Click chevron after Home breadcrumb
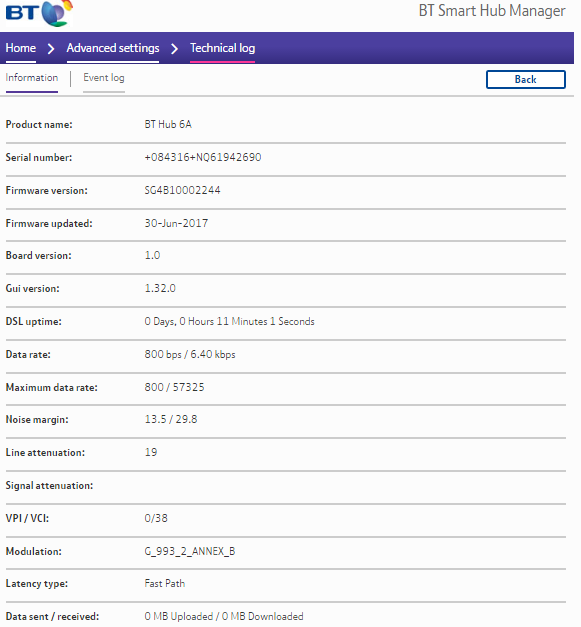The width and height of the screenshot is (581, 627). (x=51, y=49)
